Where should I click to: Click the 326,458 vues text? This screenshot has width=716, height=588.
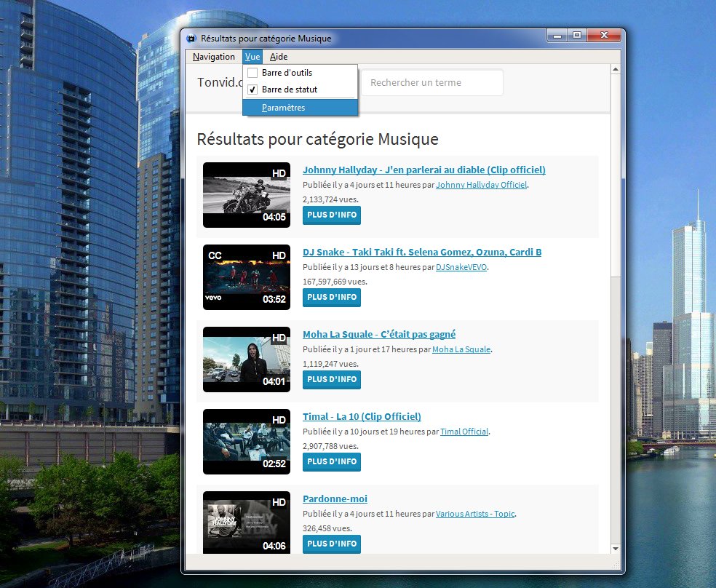[327, 528]
